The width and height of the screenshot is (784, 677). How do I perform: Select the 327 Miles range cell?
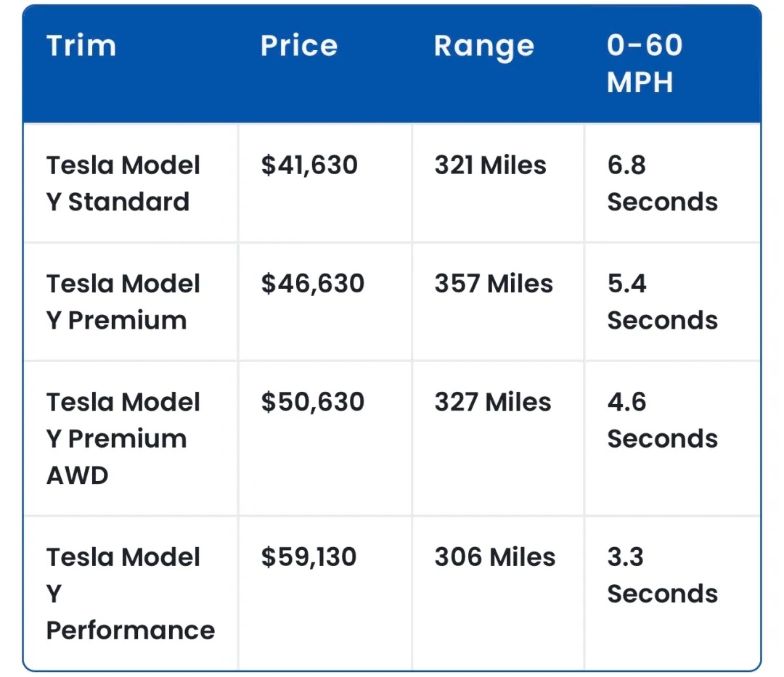point(493,402)
